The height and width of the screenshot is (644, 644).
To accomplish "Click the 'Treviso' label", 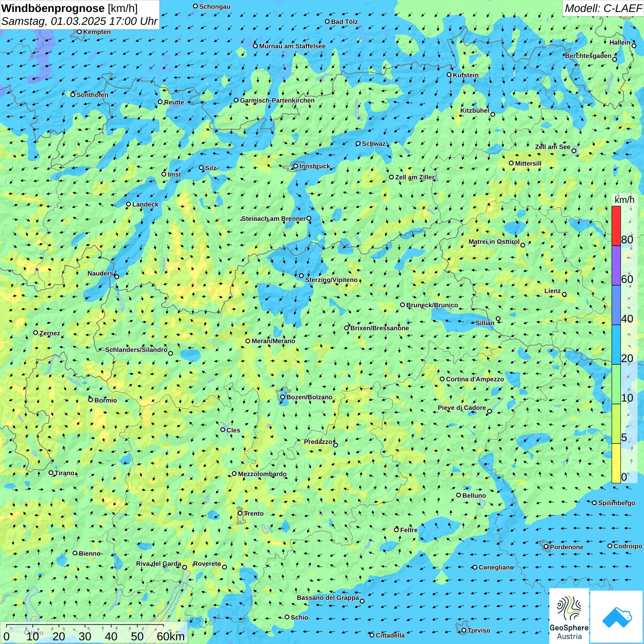I will click(x=478, y=630).
